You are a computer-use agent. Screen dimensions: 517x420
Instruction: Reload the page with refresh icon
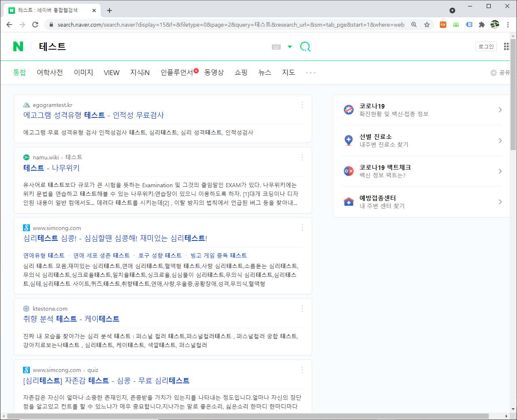pyautogui.click(x=35, y=25)
